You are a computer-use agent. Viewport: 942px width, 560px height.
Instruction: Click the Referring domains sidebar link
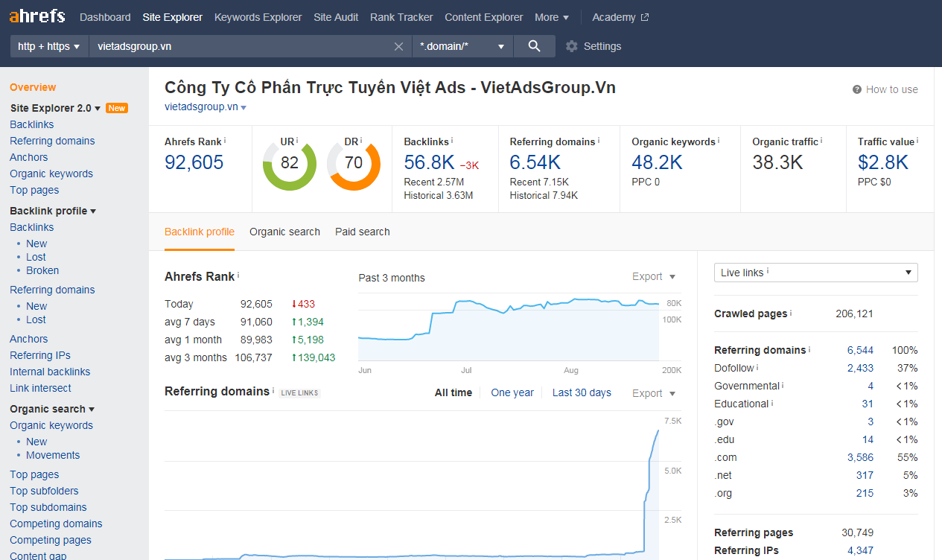click(x=52, y=141)
